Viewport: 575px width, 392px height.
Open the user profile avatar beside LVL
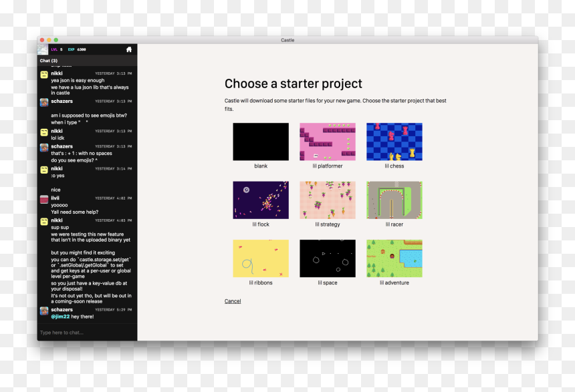[43, 49]
